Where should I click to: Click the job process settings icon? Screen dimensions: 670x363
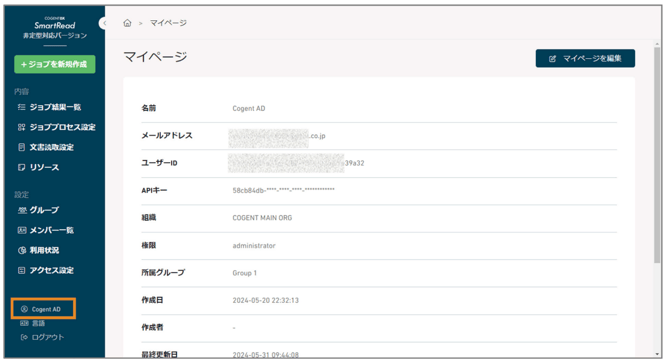tap(21, 127)
